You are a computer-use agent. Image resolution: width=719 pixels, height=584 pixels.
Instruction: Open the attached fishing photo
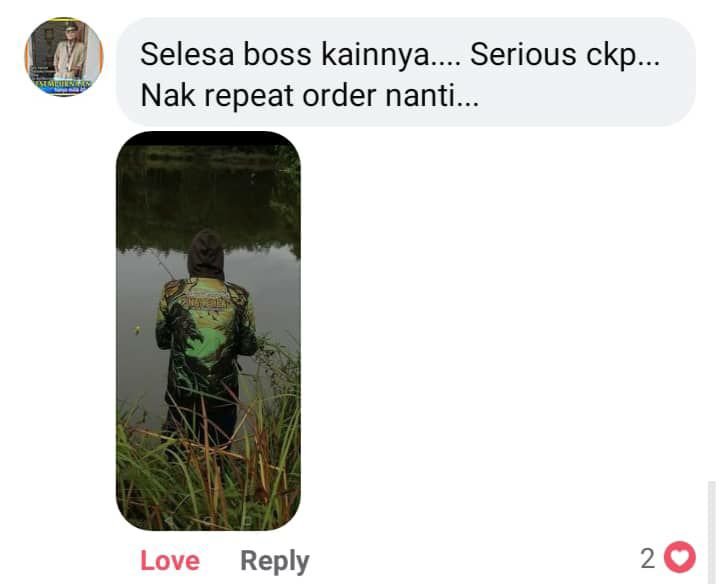209,331
